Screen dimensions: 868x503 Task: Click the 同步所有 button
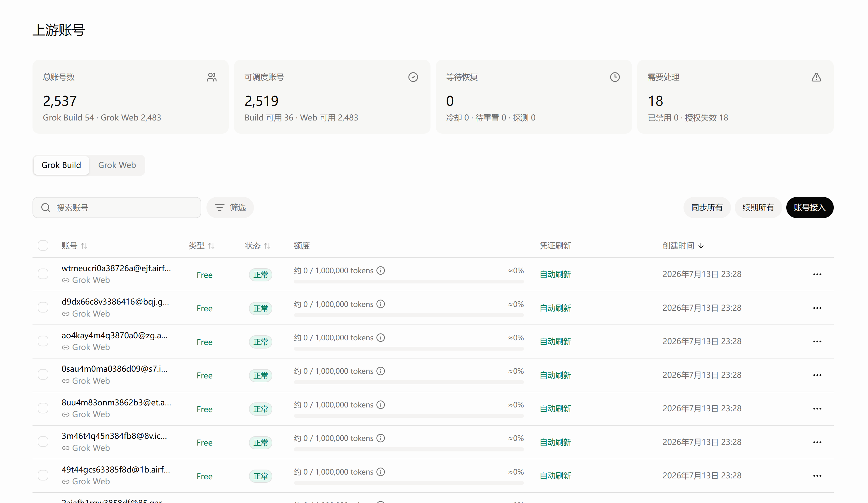tap(707, 208)
